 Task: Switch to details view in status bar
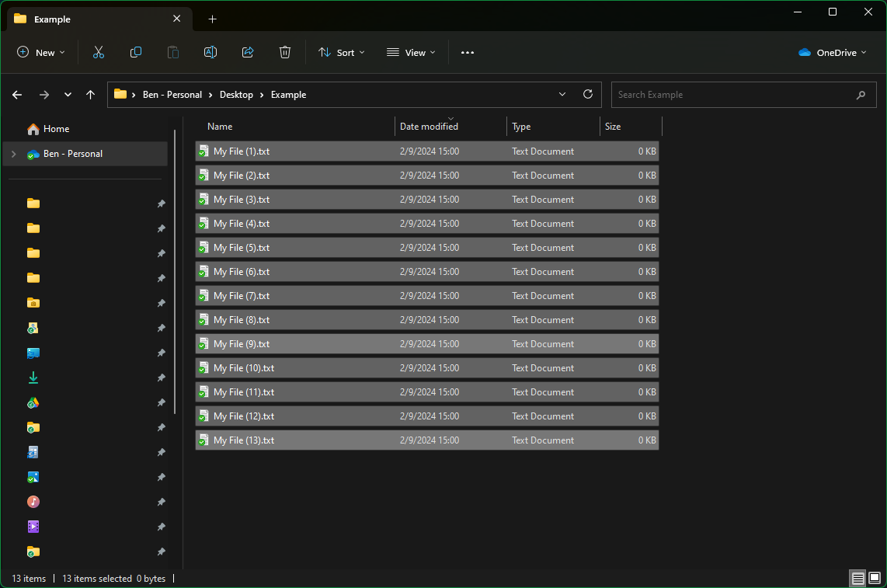(857, 578)
